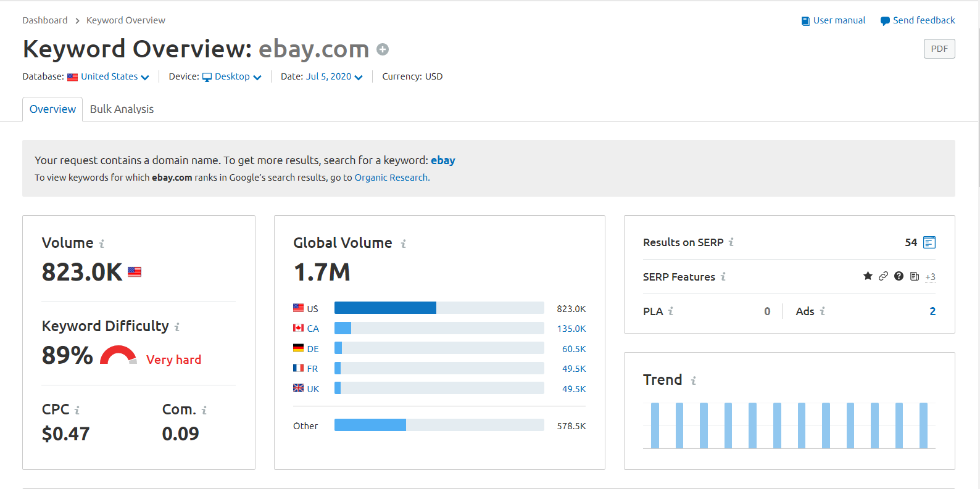
Task: Click the CPC value $0.47
Action: pos(66,434)
